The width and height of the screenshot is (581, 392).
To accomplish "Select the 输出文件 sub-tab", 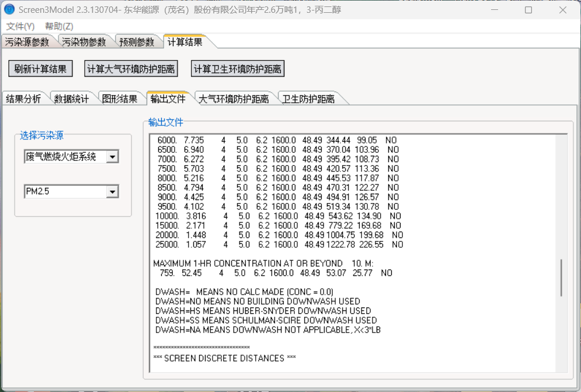I will [x=168, y=99].
